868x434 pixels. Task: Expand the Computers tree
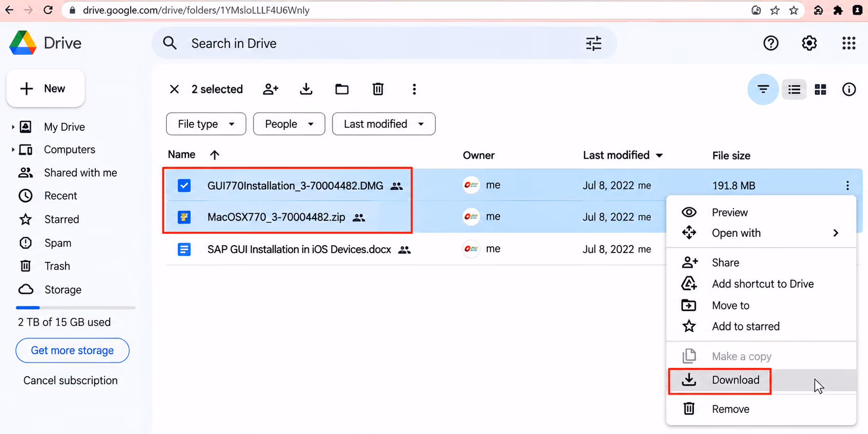tap(13, 150)
